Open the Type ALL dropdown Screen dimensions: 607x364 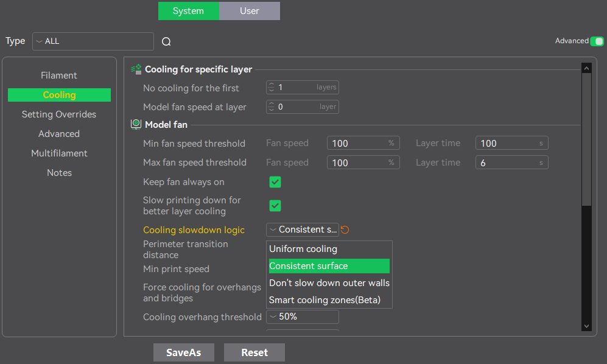point(93,41)
